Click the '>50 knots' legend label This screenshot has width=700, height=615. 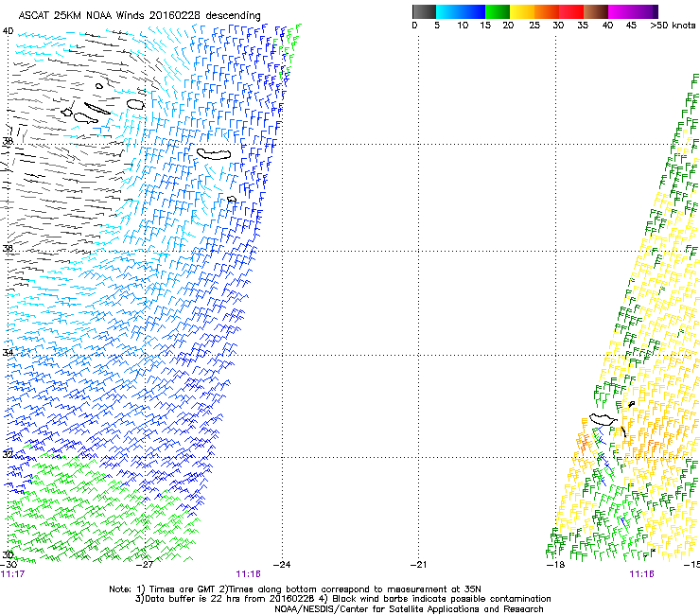pos(673,25)
